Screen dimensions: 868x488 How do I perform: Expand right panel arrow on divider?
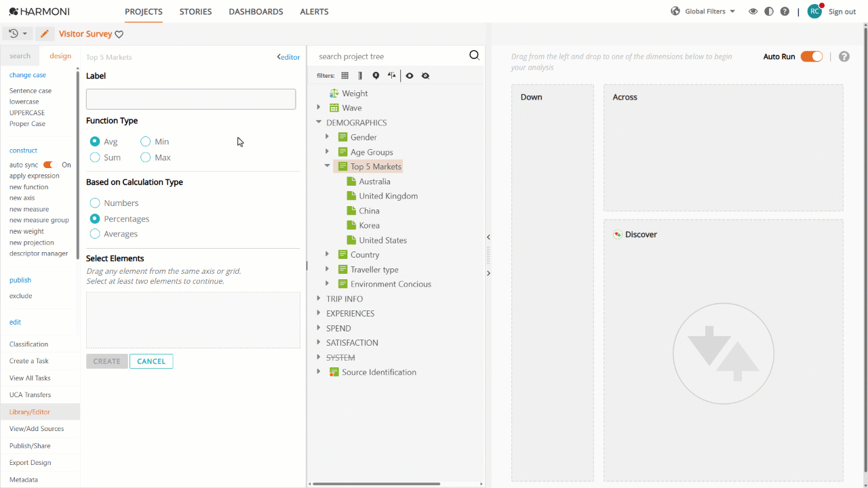tap(488, 273)
